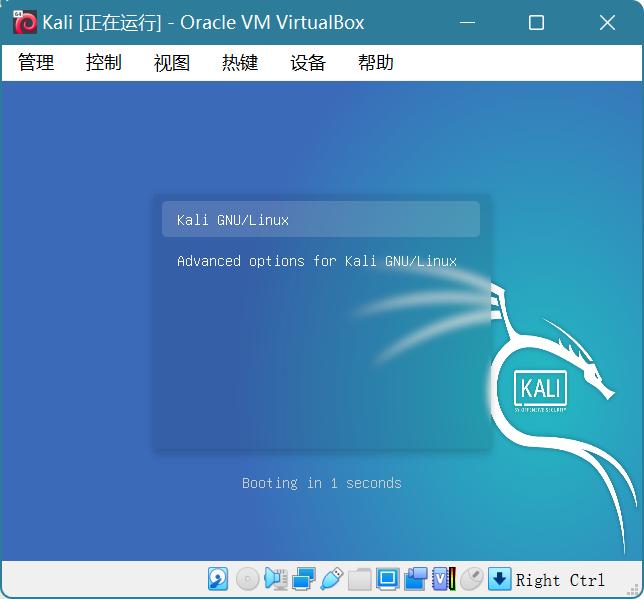Click the optical disc status icon

[247, 579]
